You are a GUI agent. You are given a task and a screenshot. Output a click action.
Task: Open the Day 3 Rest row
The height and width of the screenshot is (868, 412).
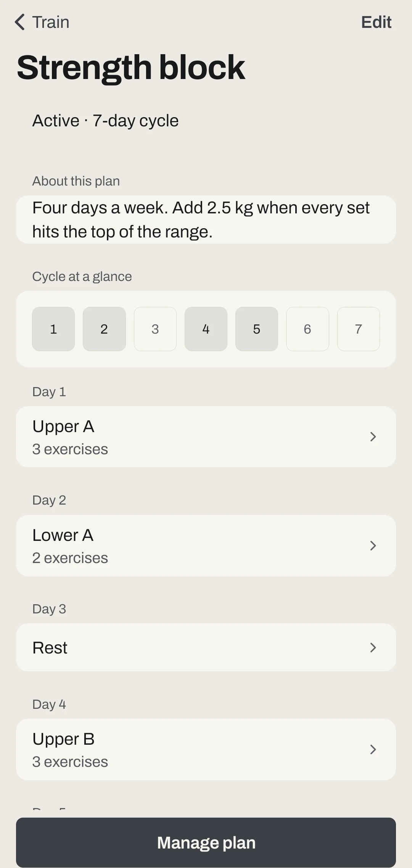206,647
